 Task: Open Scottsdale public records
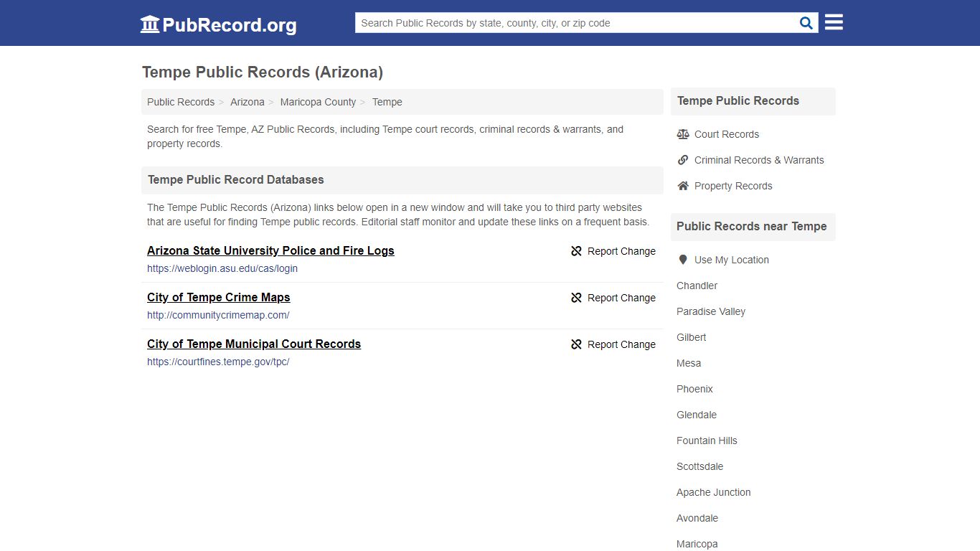(699, 466)
